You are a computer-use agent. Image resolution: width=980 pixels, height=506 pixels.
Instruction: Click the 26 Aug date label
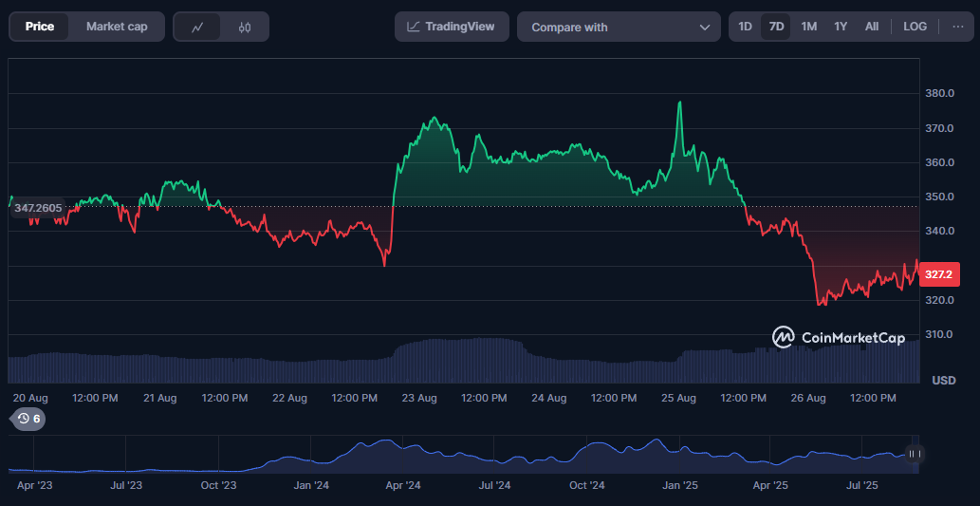pos(808,399)
